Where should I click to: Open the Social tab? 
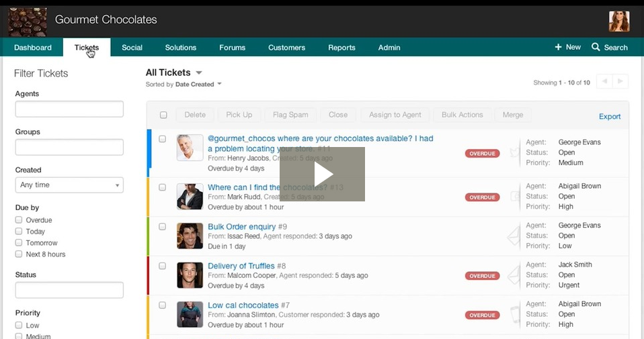click(x=132, y=48)
